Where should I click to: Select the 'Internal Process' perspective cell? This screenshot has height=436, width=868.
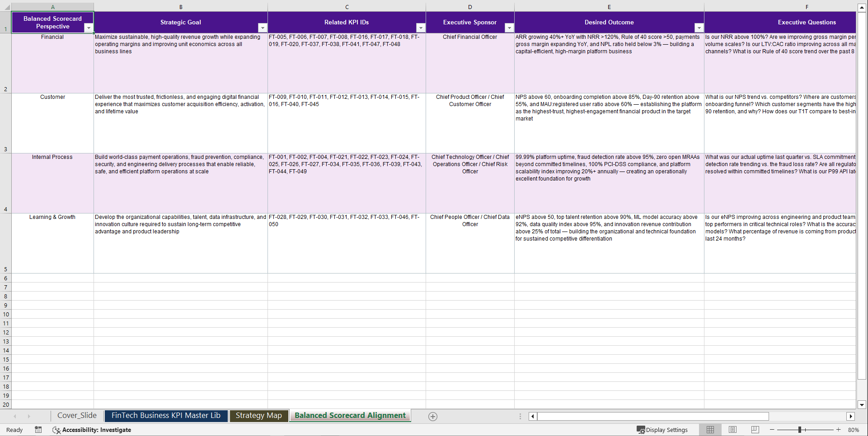tap(52, 183)
